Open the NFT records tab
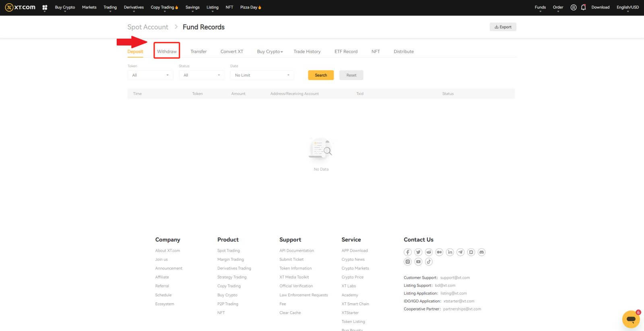 tap(376, 52)
